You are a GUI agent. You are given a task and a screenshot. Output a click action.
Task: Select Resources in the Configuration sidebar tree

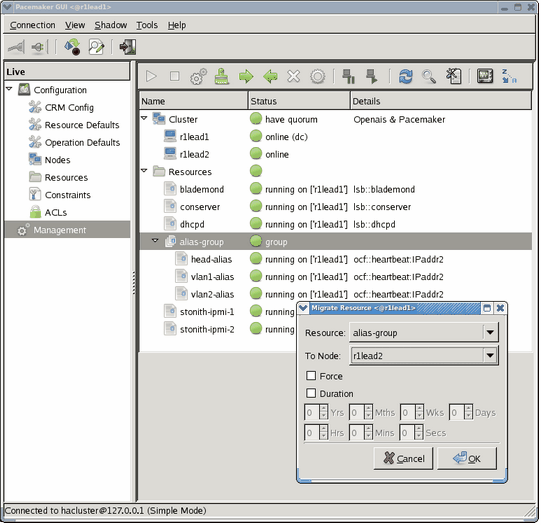(66, 178)
